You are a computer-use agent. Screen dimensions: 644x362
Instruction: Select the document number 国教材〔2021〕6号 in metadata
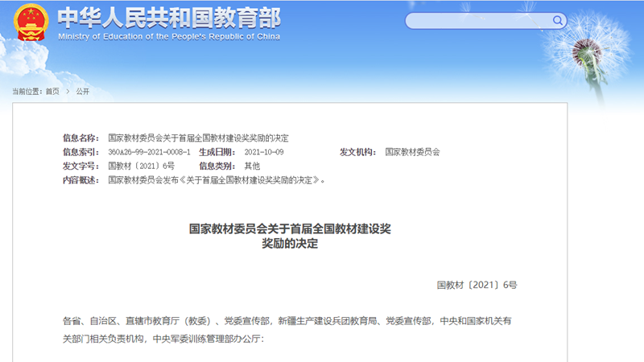click(x=142, y=166)
